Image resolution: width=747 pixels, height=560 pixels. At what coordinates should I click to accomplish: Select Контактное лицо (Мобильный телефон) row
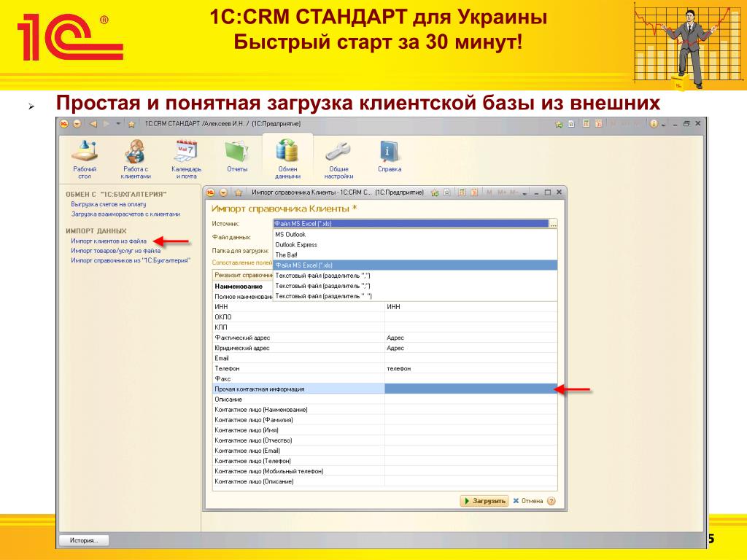point(384,472)
